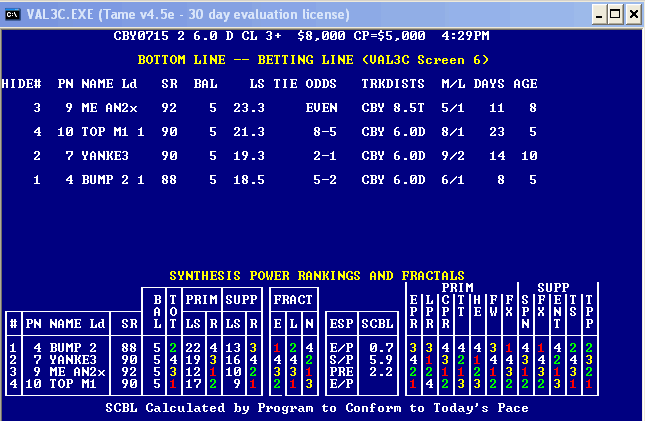Maximize the VAL3C.EXE window
The height and width of the screenshot is (421, 645).
[615, 15]
